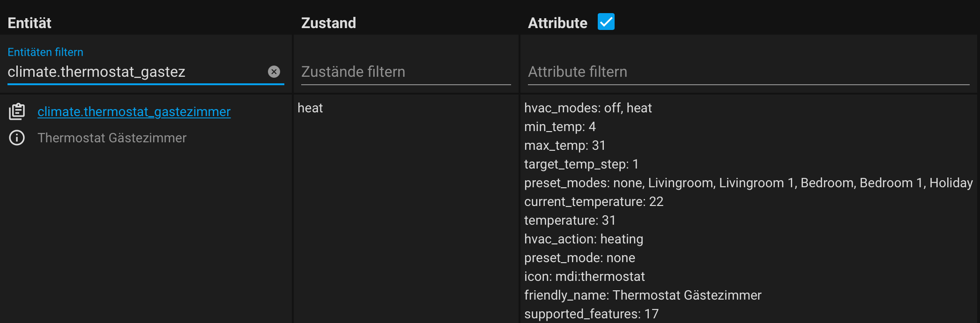The height and width of the screenshot is (323, 980).
Task: Open the climate.thermostat_gastezimmer entity link
Action: pos(134,112)
